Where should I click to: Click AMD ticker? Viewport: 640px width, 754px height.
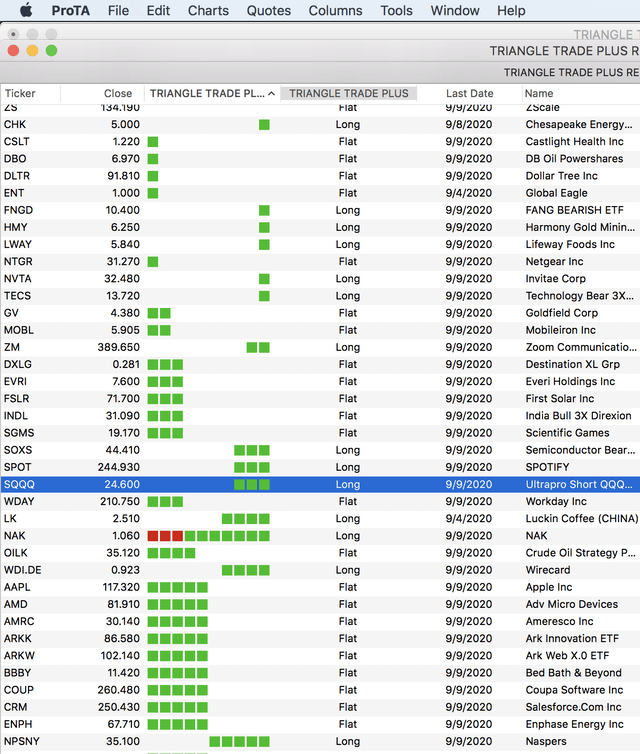(16, 604)
